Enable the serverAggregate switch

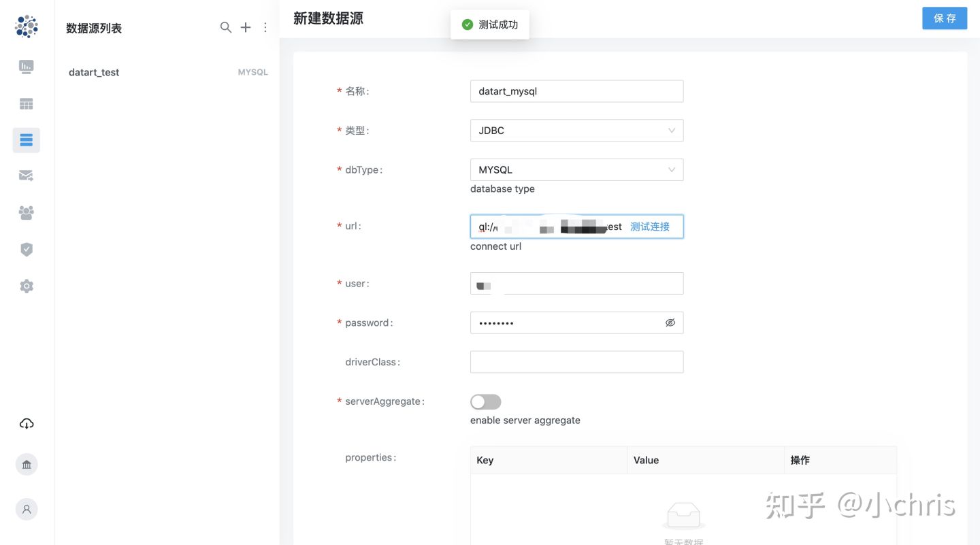pyautogui.click(x=486, y=401)
